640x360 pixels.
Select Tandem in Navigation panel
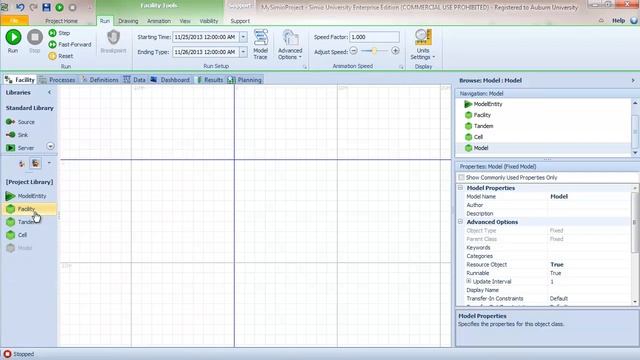pos(479,126)
